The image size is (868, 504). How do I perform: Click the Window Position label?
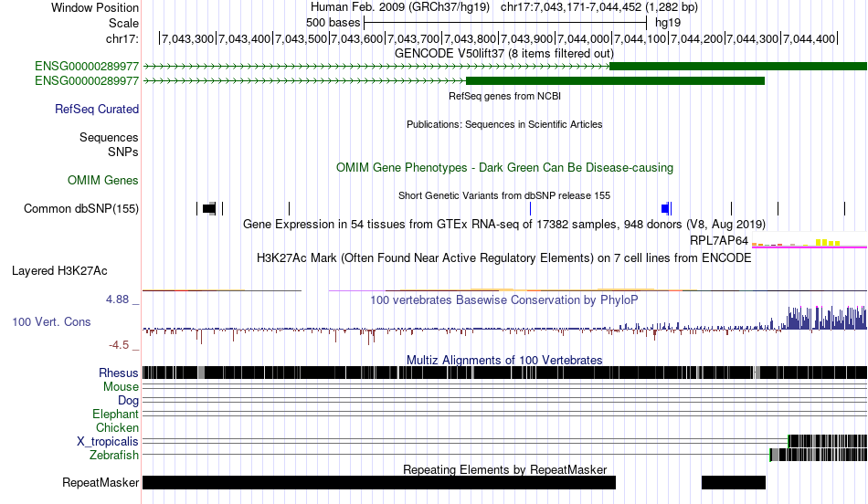click(95, 7)
